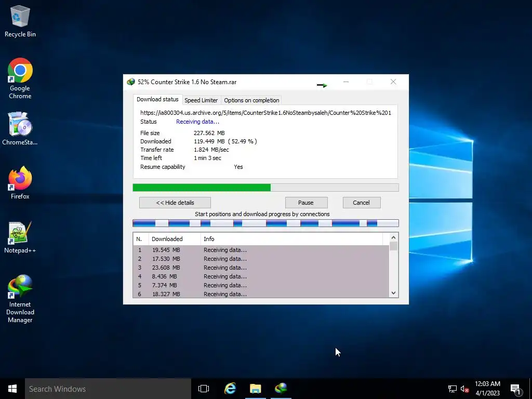This screenshot has height=399, width=532.
Task: Open the Recycle Bin desktop icon
Action: point(20,21)
